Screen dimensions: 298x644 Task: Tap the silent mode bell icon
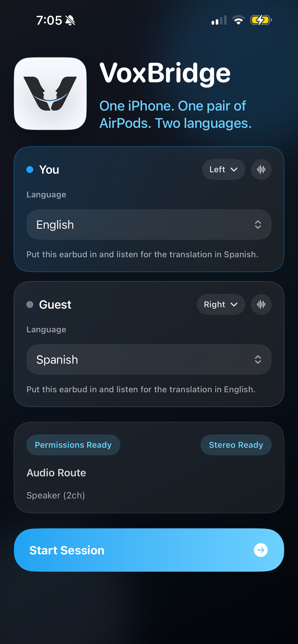[x=70, y=20]
